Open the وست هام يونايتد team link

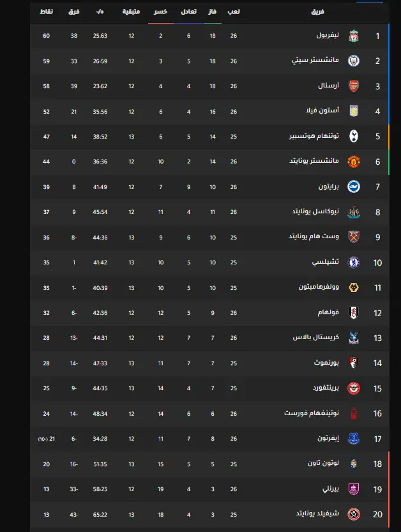click(314, 237)
